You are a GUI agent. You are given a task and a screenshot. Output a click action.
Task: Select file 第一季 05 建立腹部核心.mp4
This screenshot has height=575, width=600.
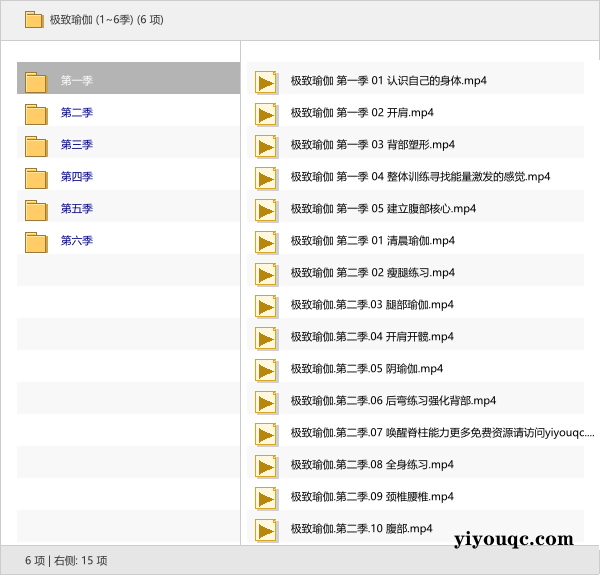tap(383, 209)
